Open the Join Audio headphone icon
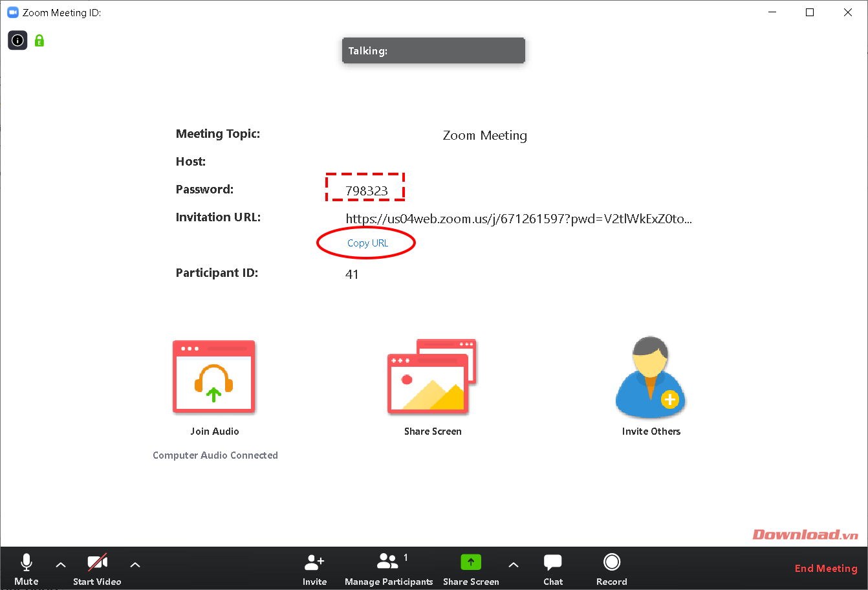Image resolution: width=868 pixels, height=590 pixels. tap(214, 377)
